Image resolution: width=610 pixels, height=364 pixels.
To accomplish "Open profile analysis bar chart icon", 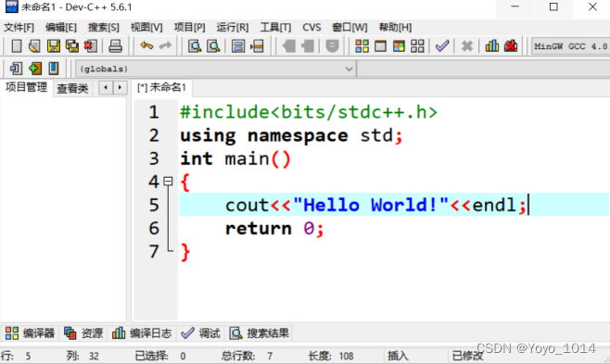I will [x=492, y=46].
